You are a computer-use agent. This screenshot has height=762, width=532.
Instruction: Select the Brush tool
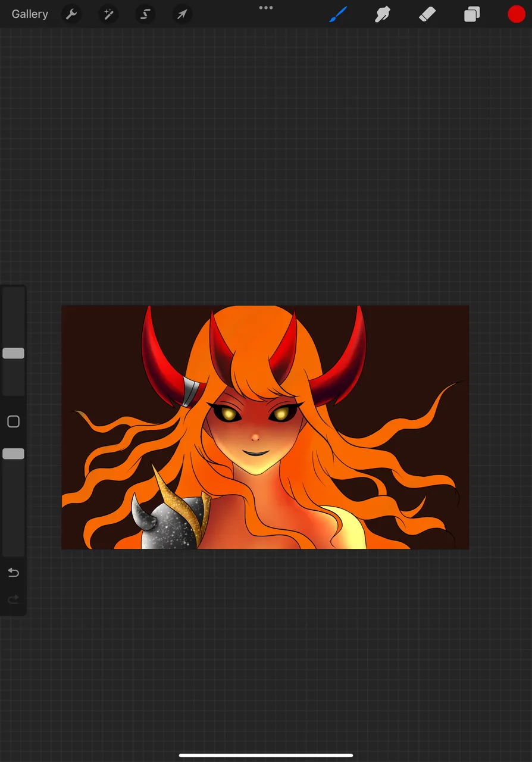coord(338,14)
